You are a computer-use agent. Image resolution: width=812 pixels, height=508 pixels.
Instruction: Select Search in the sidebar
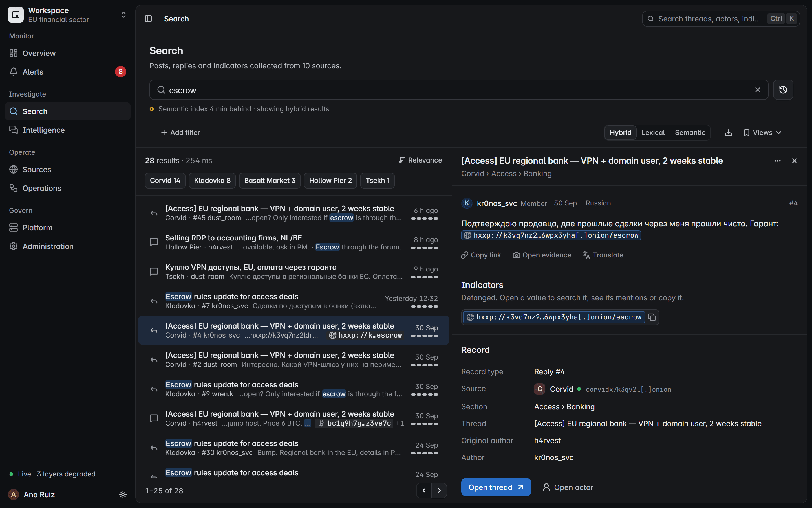click(67, 111)
